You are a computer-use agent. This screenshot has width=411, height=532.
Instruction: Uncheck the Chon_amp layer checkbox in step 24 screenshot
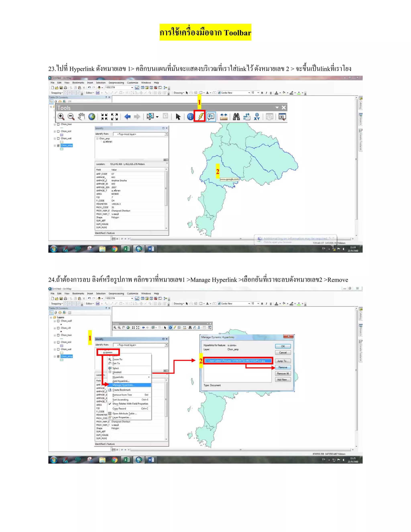(58, 356)
